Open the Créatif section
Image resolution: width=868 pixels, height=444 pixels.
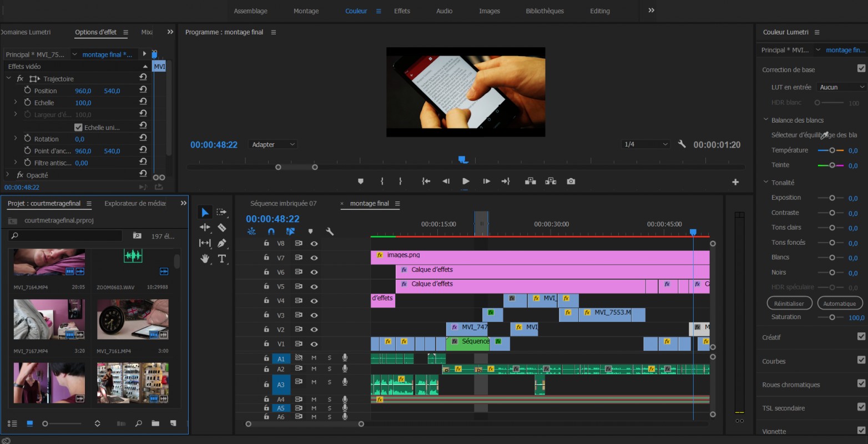click(771, 337)
